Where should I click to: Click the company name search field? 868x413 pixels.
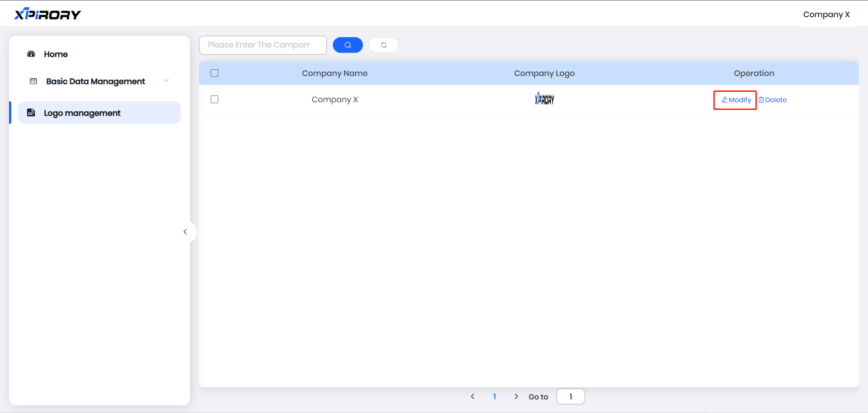pos(262,45)
